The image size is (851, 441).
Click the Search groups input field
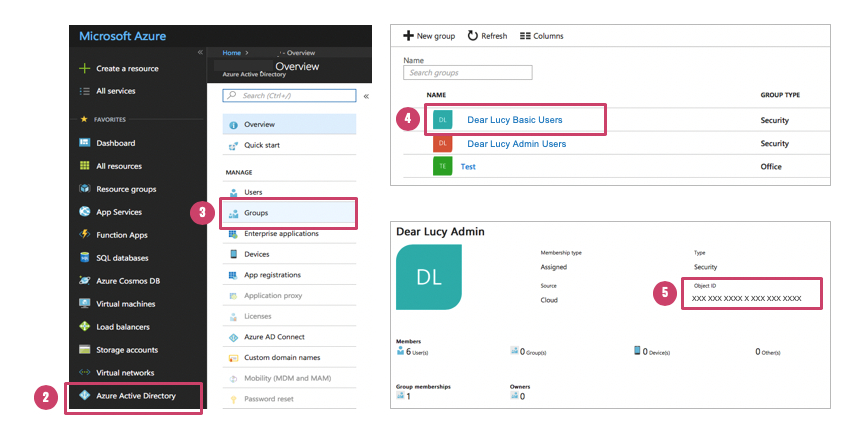(467, 73)
